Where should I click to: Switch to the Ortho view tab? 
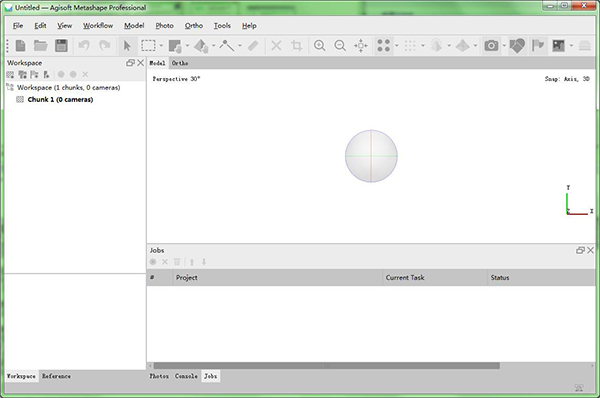179,63
